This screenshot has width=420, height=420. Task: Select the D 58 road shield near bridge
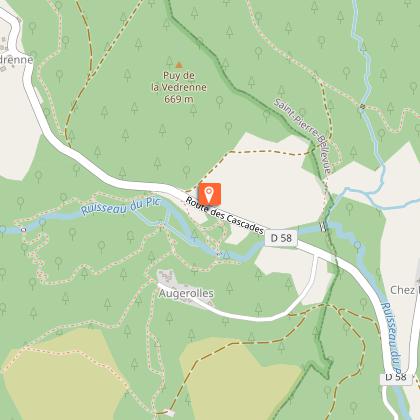pos(281,238)
